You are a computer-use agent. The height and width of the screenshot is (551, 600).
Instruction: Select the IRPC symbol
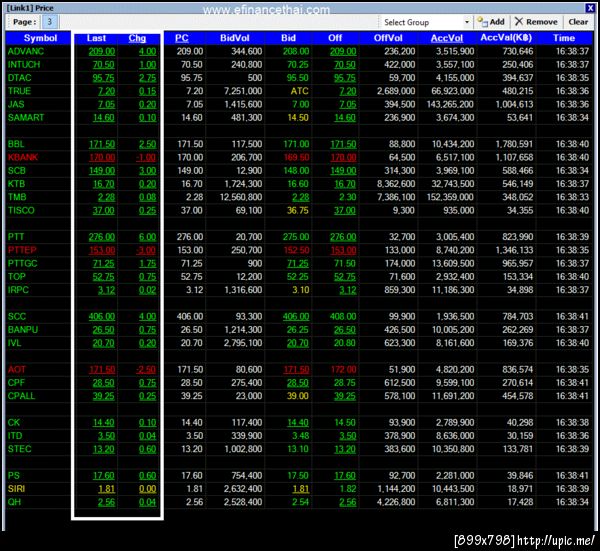(x=18, y=290)
